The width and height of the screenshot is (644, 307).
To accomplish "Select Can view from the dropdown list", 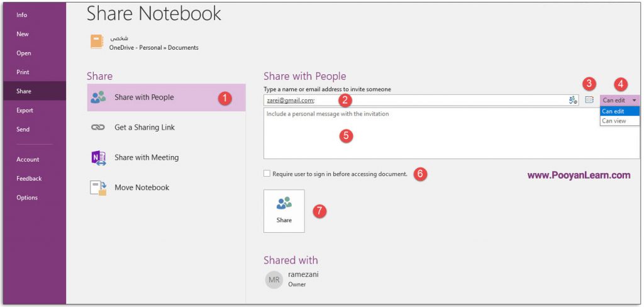I will pos(619,121).
